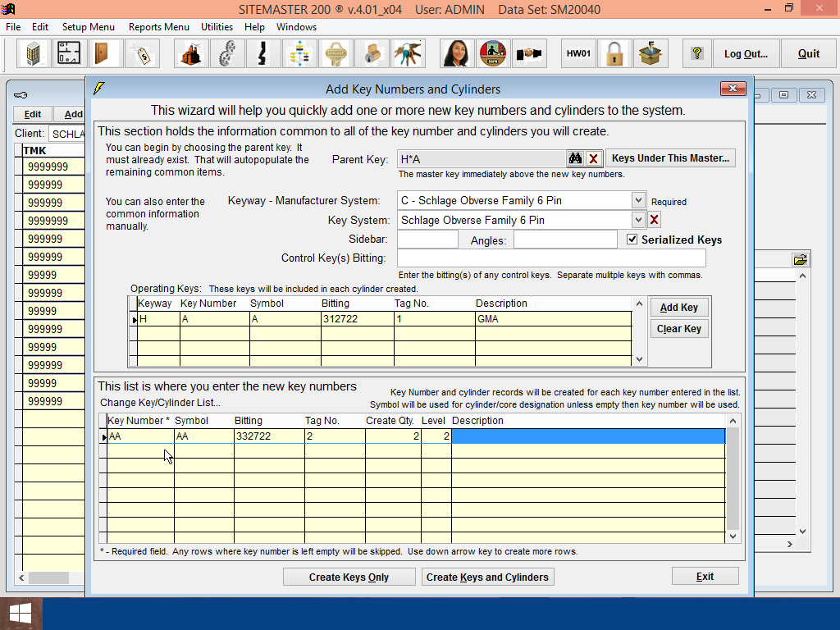
Task: Click the factory manufacturers toolbar icon
Action: pyautogui.click(x=191, y=53)
